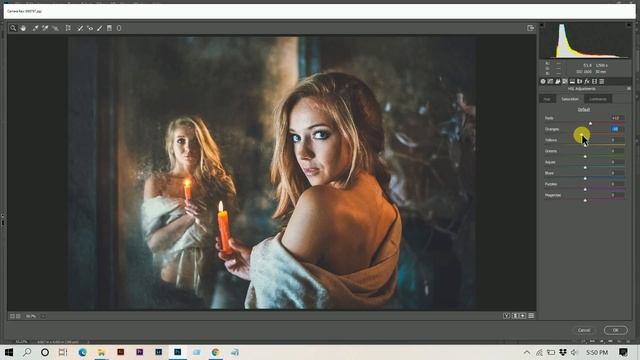Toggle highlight clipping warning on histogram
Screen dimensions: 640x360
[629, 25]
